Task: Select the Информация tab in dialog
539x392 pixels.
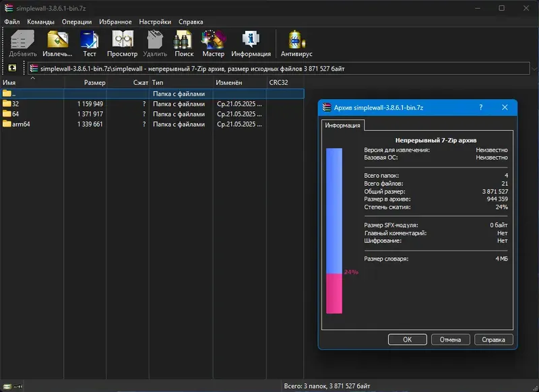Action: (343, 125)
